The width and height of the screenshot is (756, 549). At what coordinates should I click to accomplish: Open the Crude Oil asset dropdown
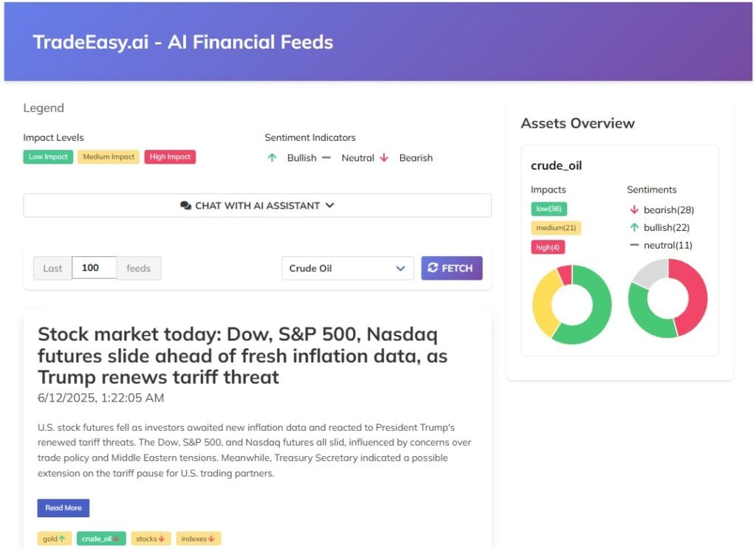click(x=347, y=268)
